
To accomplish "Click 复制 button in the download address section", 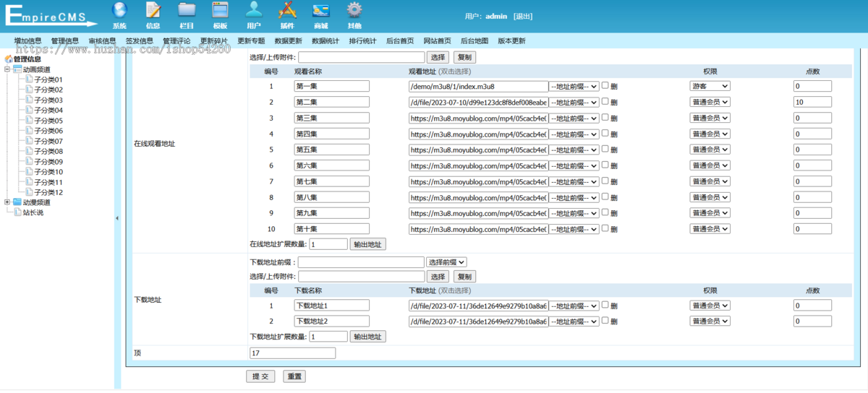I will [464, 277].
